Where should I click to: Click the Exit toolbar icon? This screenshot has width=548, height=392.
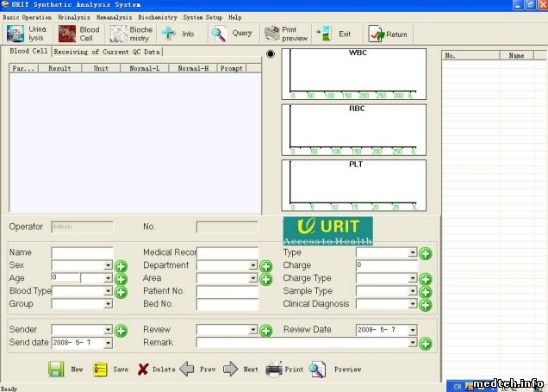coord(325,34)
